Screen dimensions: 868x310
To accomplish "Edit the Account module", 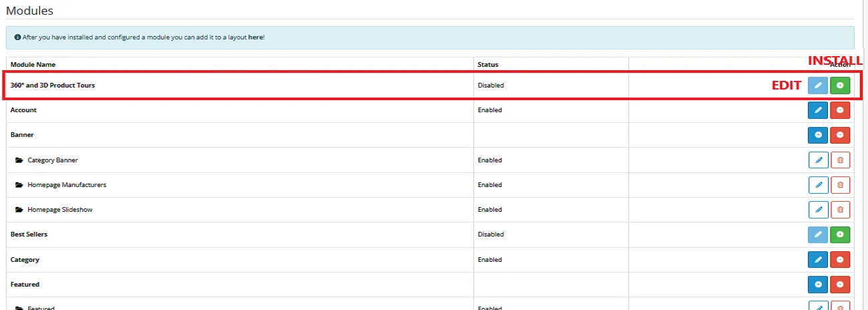I will (818, 110).
